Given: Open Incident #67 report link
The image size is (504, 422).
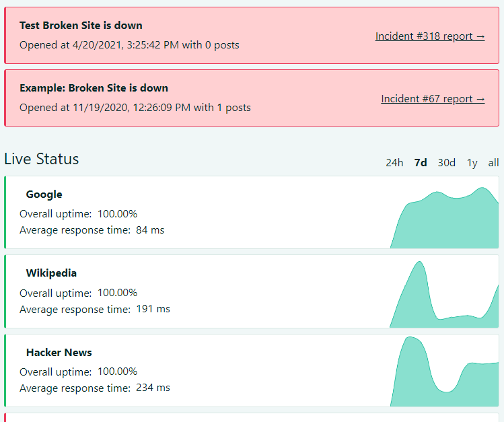Looking at the screenshot, I should (x=433, y=99).
